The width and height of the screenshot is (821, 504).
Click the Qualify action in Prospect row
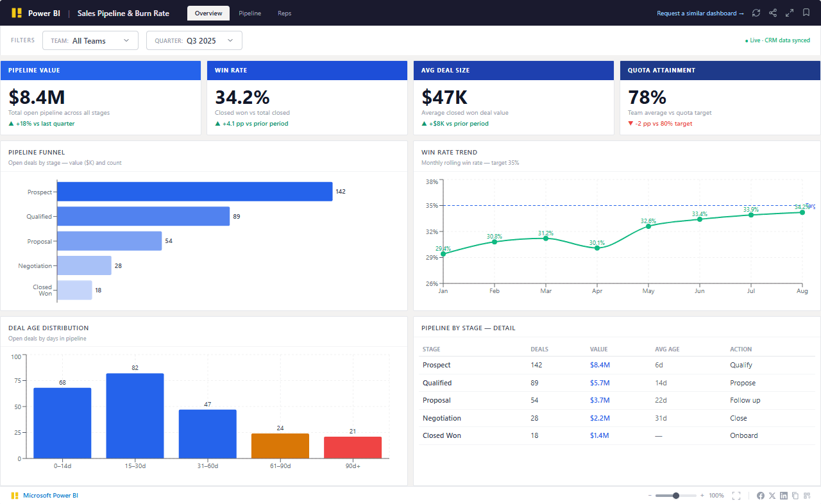click(741, 365)
